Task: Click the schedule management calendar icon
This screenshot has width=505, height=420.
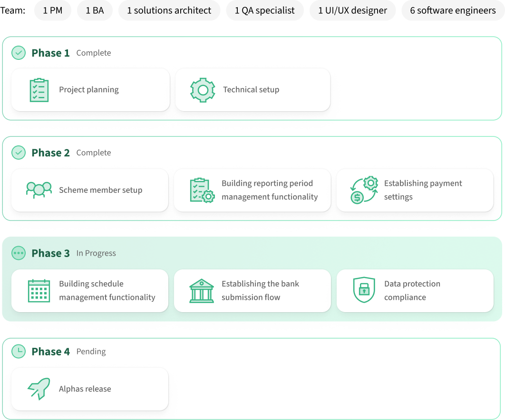Action: [39, 291]
